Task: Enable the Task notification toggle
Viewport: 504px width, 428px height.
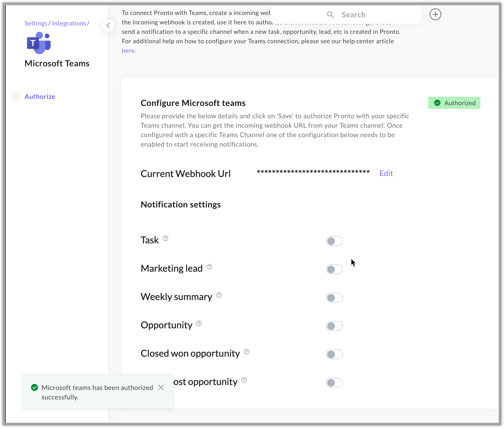Action: (334, 241)
